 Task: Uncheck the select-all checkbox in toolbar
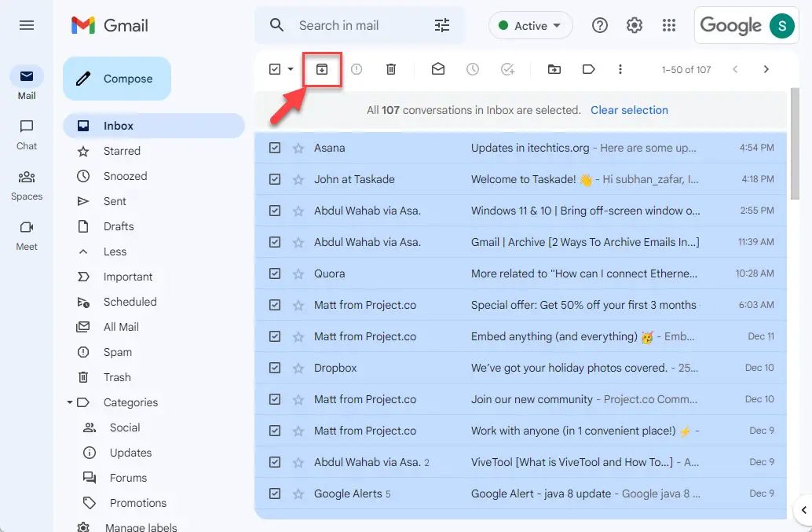click(x=275, y=69)
